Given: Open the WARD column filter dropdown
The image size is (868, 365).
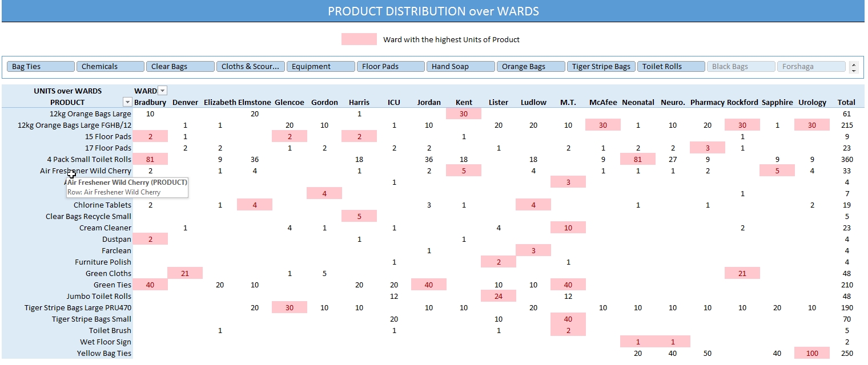Looking at the screenshot, I should point(163,91).
